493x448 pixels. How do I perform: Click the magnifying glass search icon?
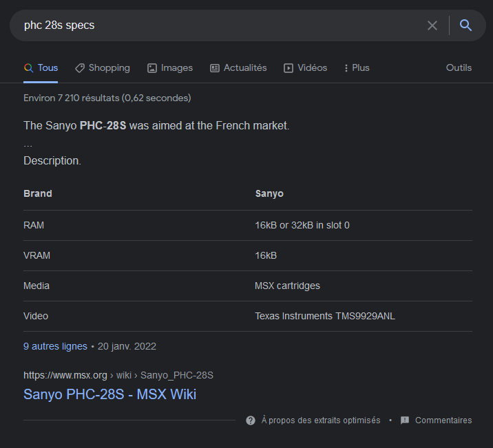(465, 25)
